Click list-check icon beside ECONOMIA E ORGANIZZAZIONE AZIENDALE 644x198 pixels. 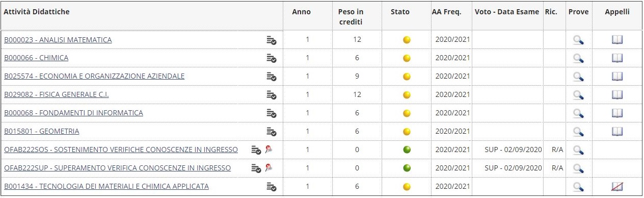coord(272,77)
